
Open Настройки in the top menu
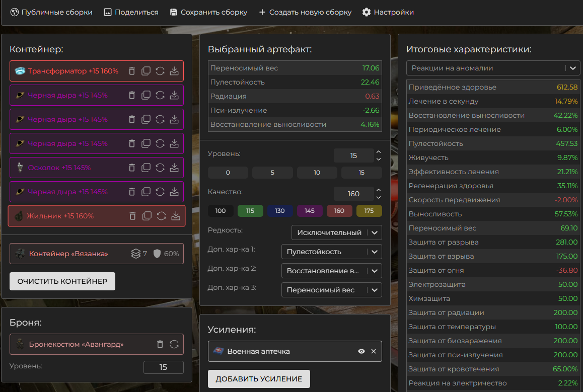click(x=388, y=12)
